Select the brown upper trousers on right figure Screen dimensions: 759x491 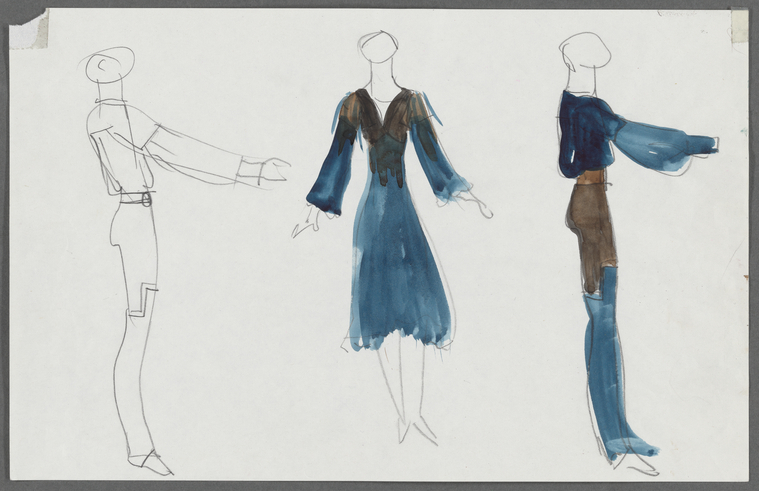pyautogui.click(x=593, y=237)
